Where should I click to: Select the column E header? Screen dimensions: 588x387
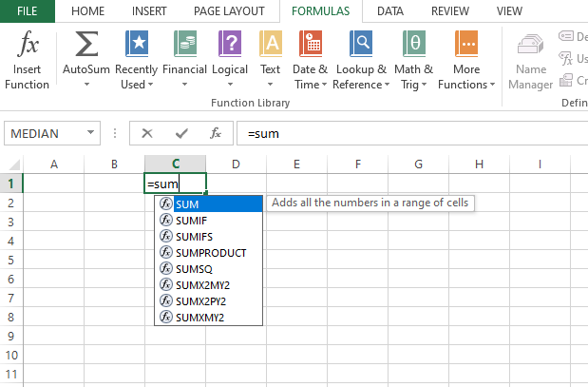pos(296,164)
